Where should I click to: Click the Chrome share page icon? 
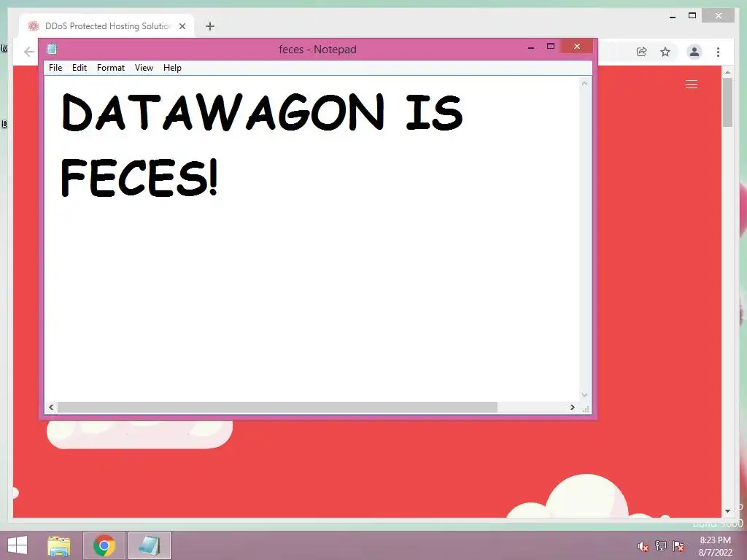click(642, 52)
